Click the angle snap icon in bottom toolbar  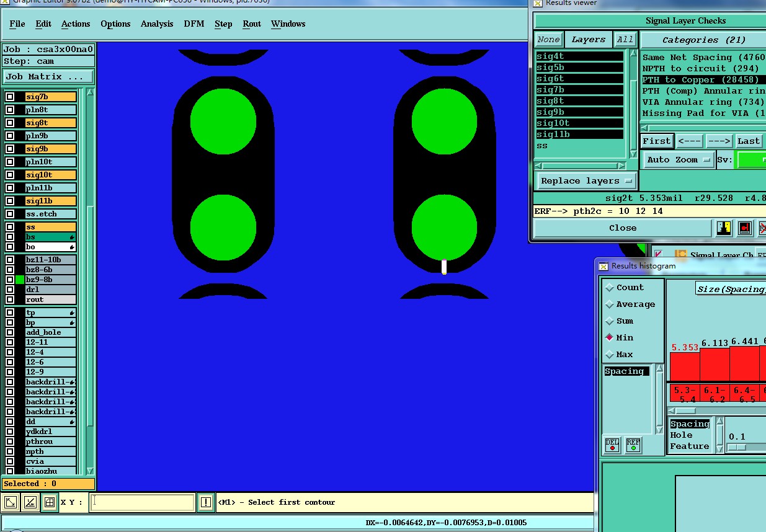[x=30, y=502]
